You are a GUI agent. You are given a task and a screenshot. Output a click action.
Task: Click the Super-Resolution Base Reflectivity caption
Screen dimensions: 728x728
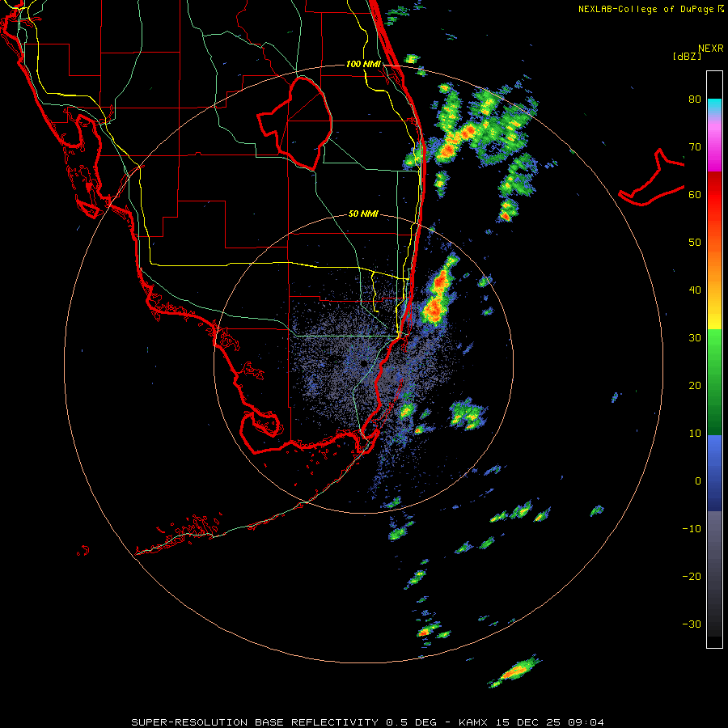pos(368,722)
